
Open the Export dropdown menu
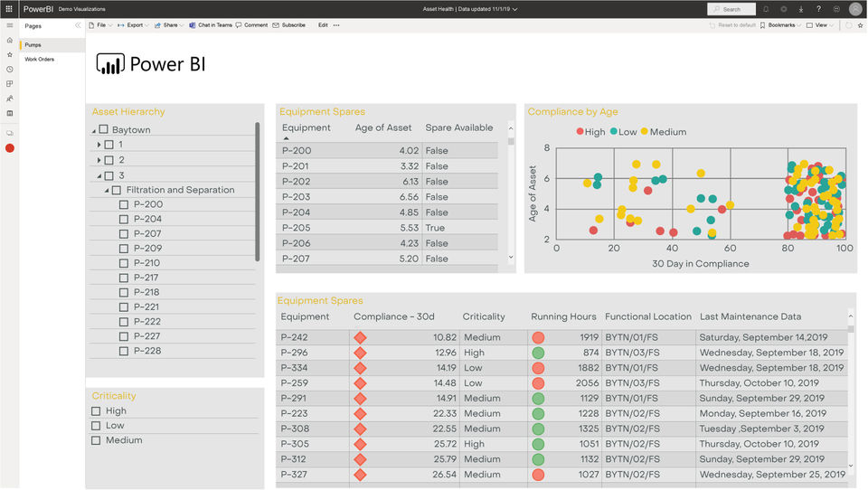[x=133, y=25]
